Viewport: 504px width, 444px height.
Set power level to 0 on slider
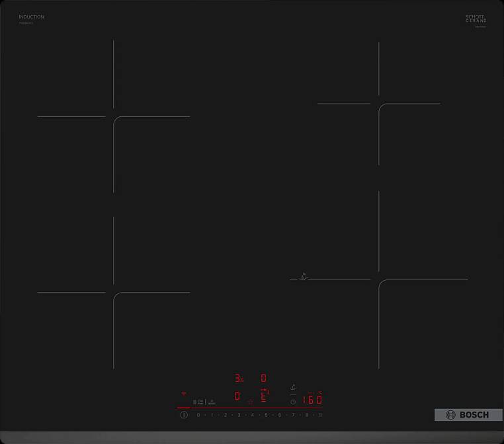coord(198,415)
